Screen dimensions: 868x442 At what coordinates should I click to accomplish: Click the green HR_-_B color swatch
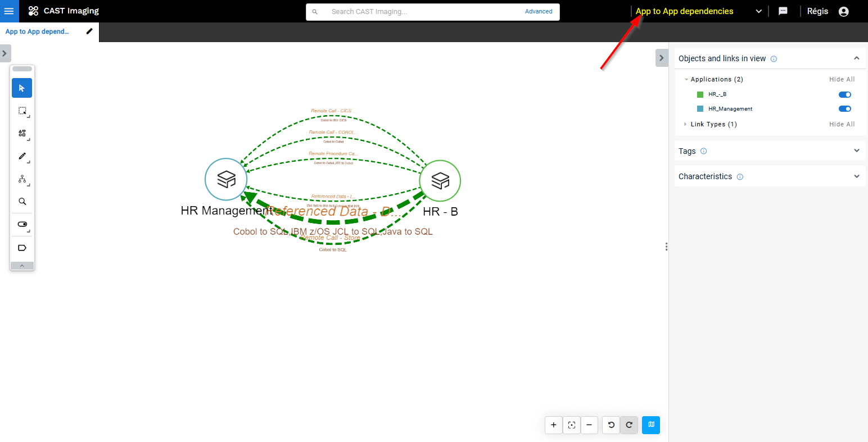click(x=700, y=94)
